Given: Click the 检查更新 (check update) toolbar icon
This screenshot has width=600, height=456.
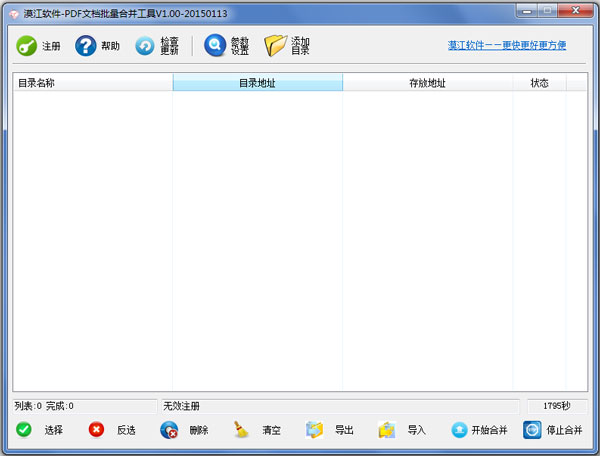Looking at the screenshot, I should pos(146,46).
